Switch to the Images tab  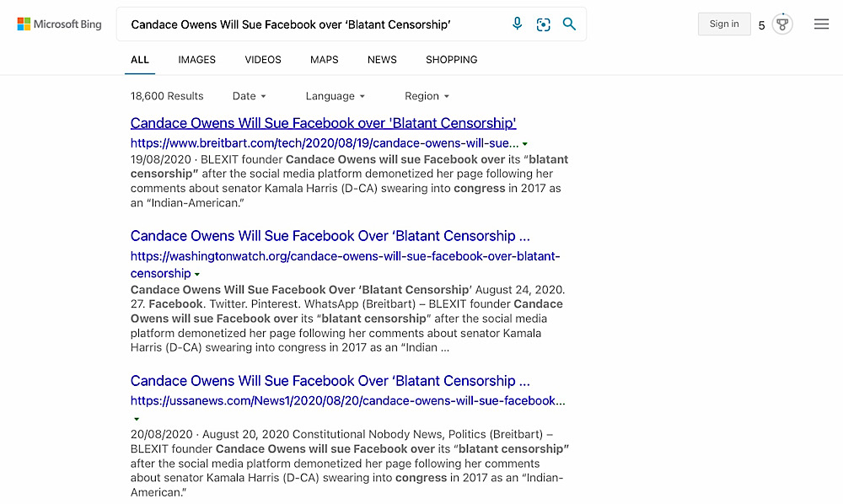point(196,60)
